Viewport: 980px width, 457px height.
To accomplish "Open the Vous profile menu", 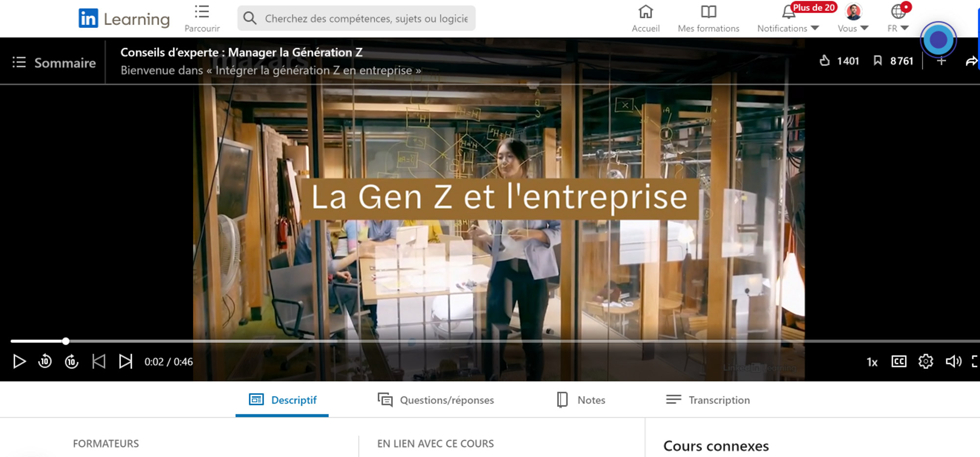I will click(853, 19).
